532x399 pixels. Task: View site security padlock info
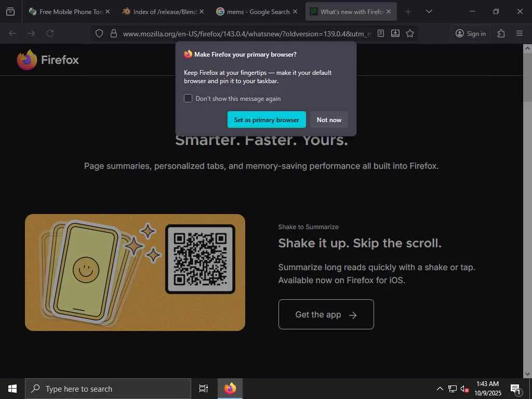tap(114, 33)
